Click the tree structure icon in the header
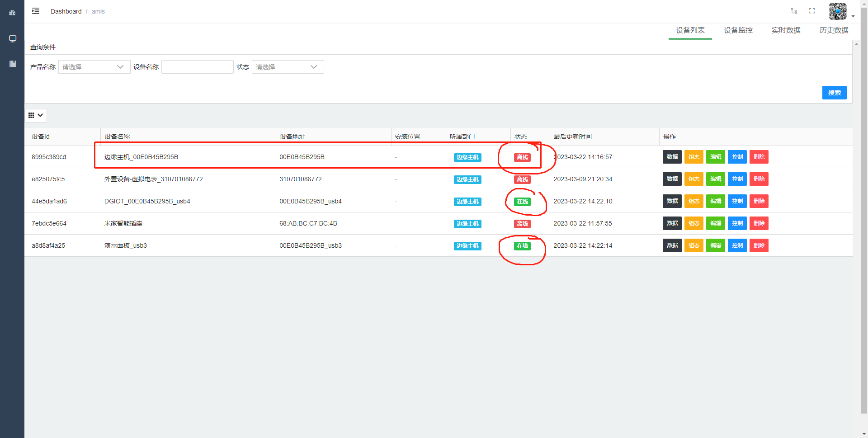The image size is (868, 438). pos(794,11)
